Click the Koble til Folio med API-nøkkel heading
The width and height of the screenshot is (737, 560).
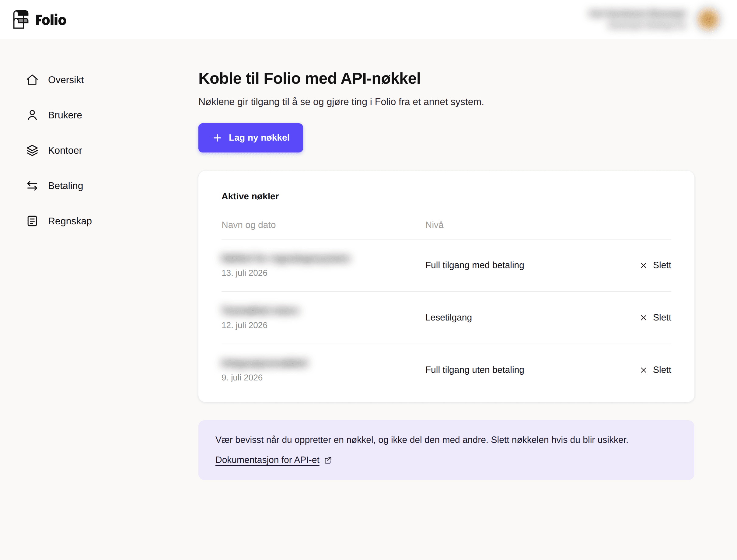tap(309, 79)
